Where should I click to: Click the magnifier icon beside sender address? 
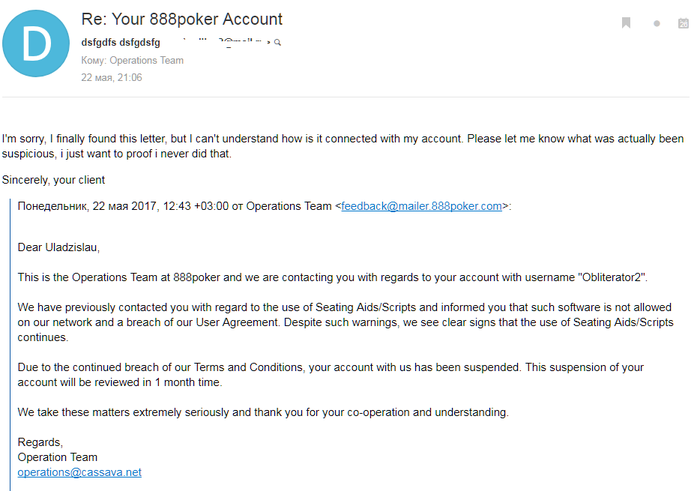pos(277,42)
